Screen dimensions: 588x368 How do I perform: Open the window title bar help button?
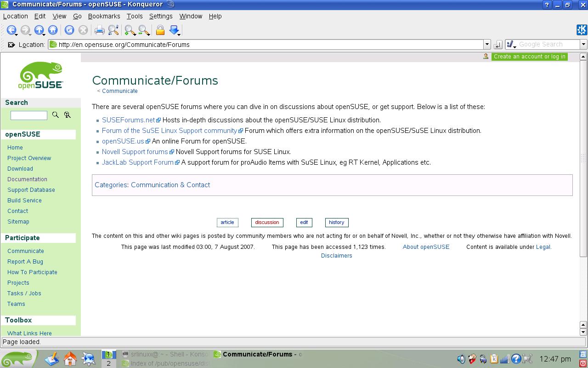pos(547,5)
